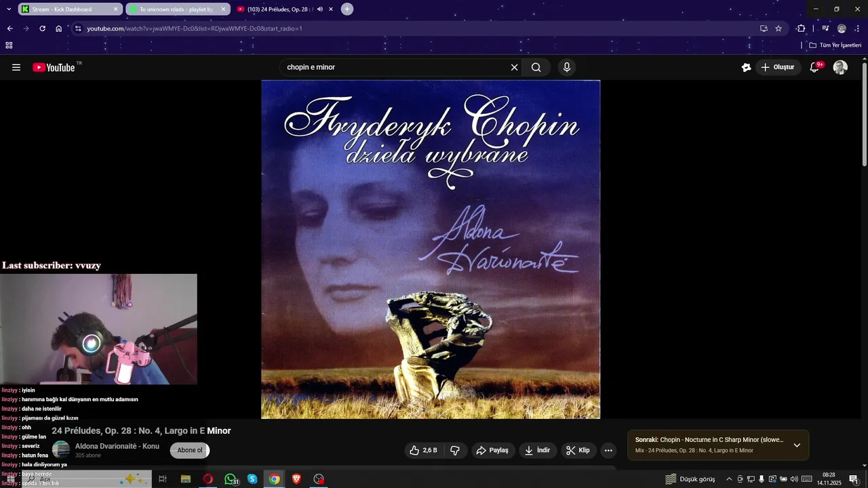The width and height of the screenshot is (868, 488).
Task: Bookmark this page with the star
Action: (778, 28)
